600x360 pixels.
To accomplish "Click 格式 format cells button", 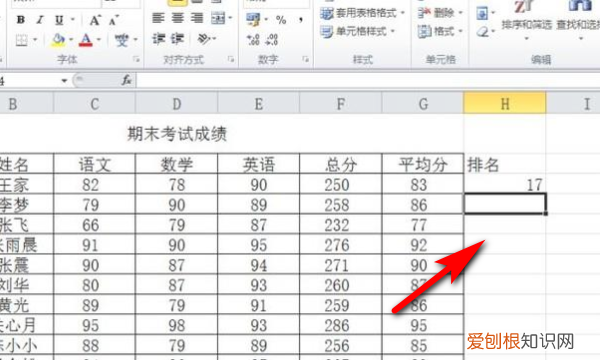I will [440, 31].
